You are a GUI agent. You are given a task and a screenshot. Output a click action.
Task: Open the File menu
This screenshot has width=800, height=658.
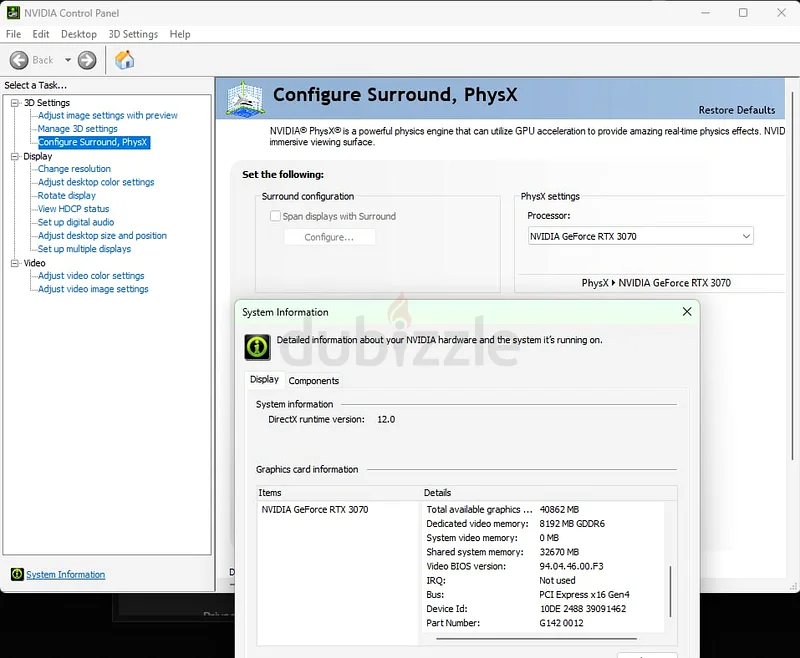[13, 34]
